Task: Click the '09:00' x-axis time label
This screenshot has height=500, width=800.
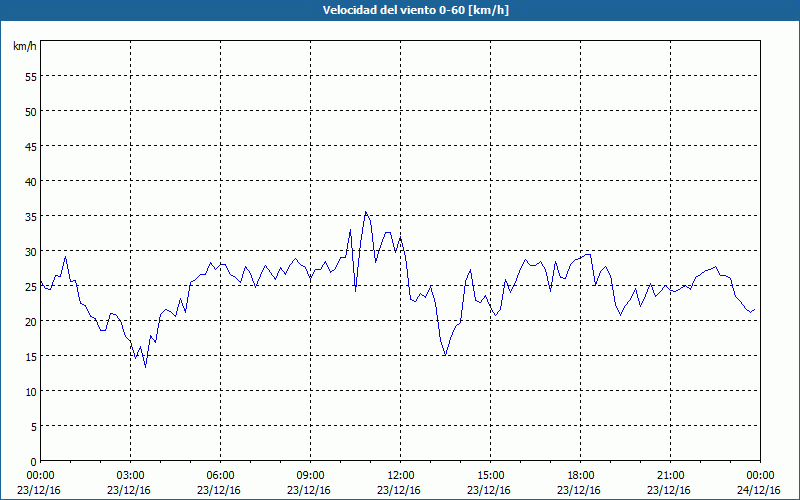Action: coord(310,476)
